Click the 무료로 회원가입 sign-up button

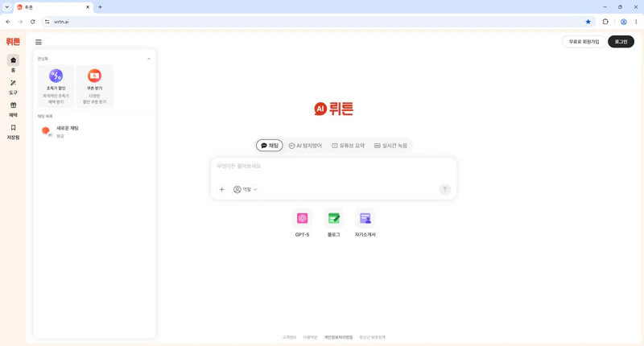(584, 42)
